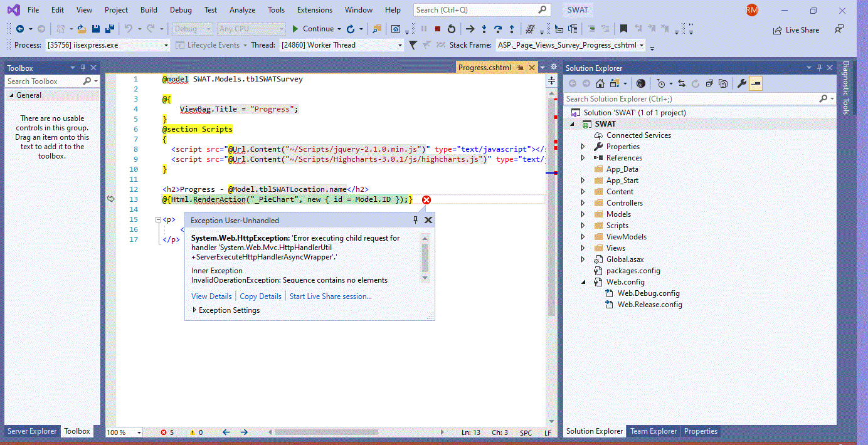Open the Process iisexpress.exe dropdown
Screen dimensions: 868x445
coord(166,45)
